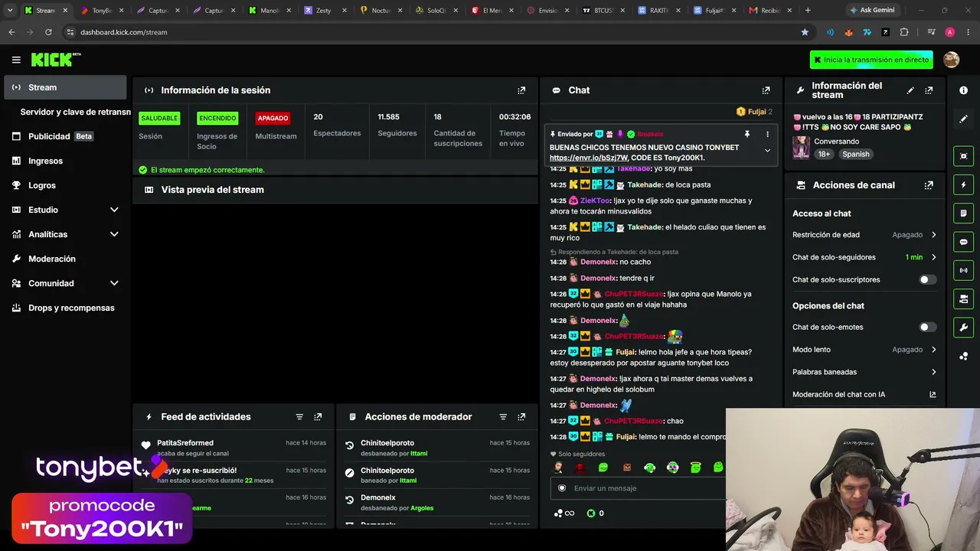Click Inicia la transmisión en directo button
This screenshot has width=980, height=551.
pos(871,60)
